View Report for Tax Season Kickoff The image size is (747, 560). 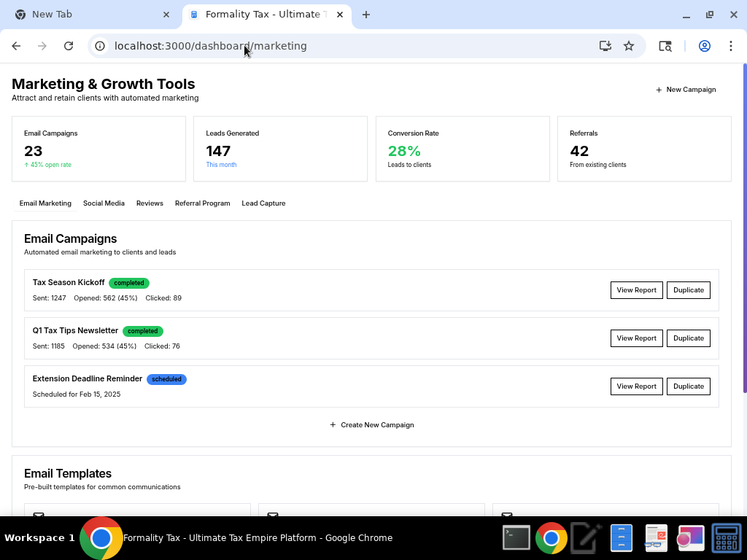tap(636, 290)
